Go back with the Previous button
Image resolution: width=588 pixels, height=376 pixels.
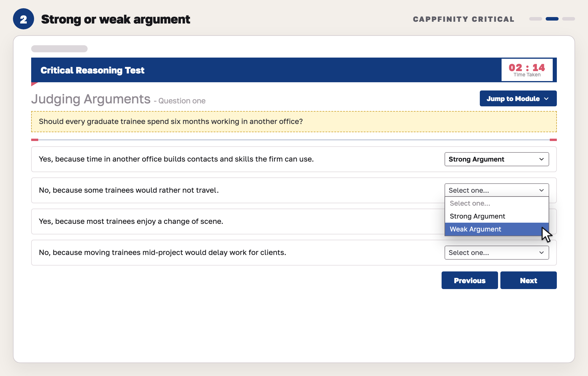tap(470, 280)
